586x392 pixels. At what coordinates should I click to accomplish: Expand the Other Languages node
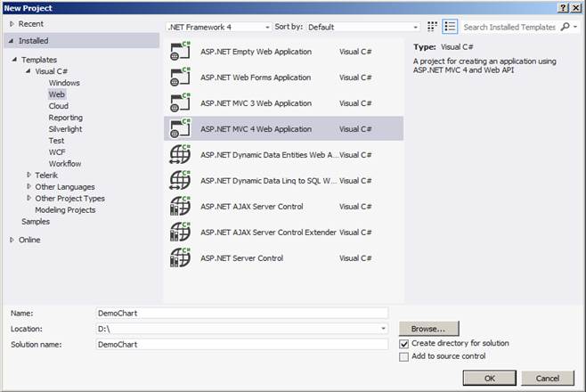click(28, 186)
